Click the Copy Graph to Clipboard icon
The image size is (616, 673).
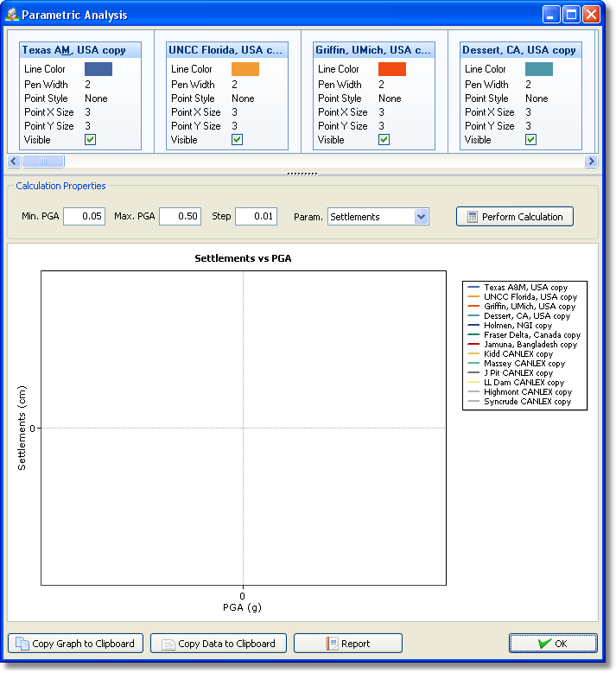point(22,644)
